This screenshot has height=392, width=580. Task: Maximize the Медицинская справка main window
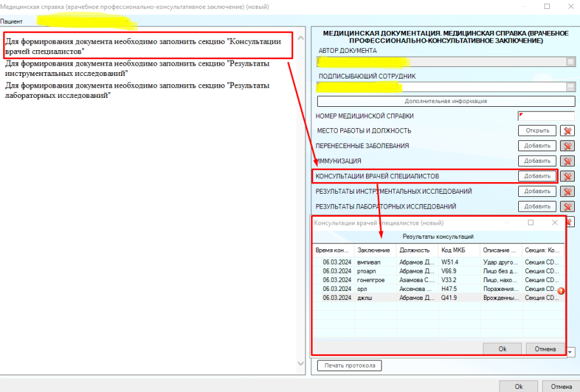point(547,6)
